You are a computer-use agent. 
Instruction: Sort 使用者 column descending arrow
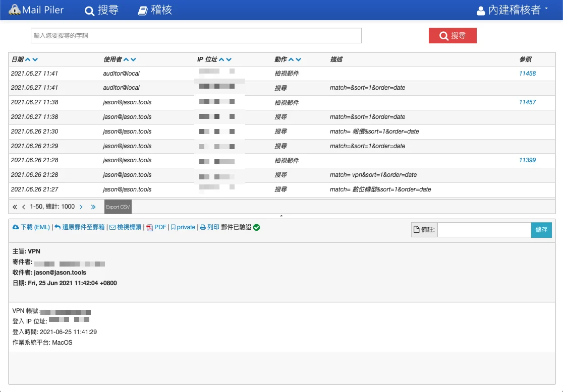point(133,59)
